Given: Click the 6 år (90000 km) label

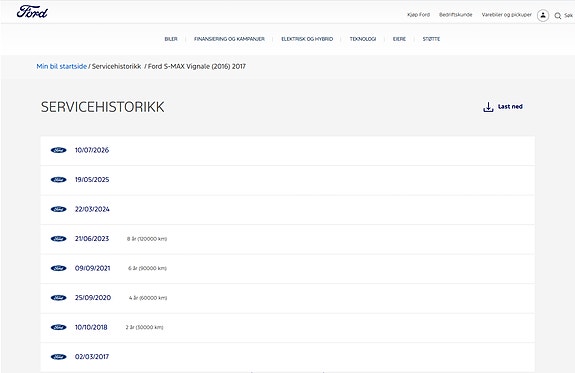Looking at the screenshot, I should tap(147, 268).
